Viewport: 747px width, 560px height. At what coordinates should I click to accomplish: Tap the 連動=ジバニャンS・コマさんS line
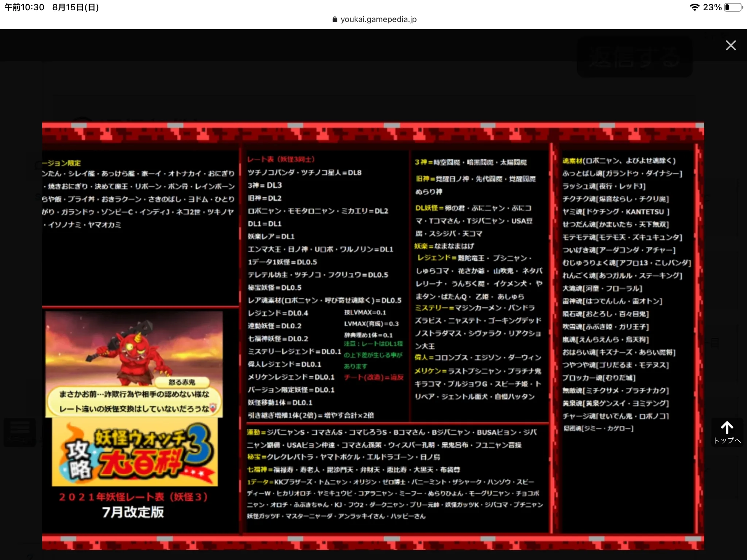click(392, 432)
